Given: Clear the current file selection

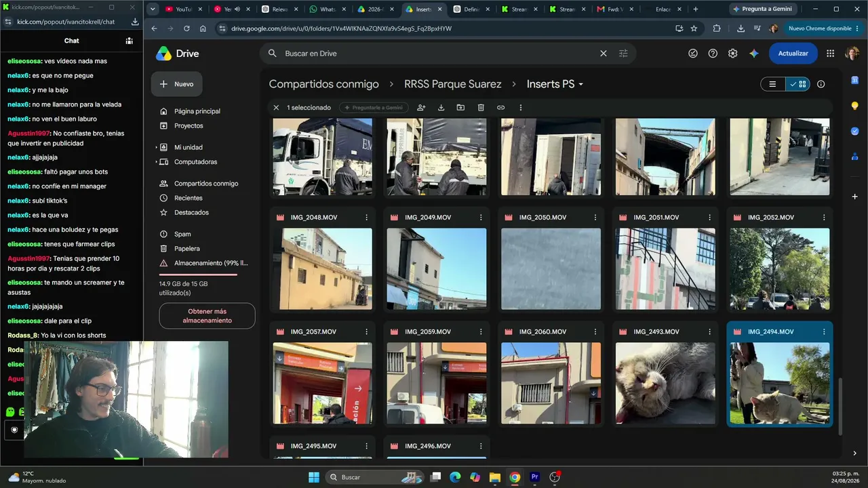Looking at the screenshot, I should point(276,108).
